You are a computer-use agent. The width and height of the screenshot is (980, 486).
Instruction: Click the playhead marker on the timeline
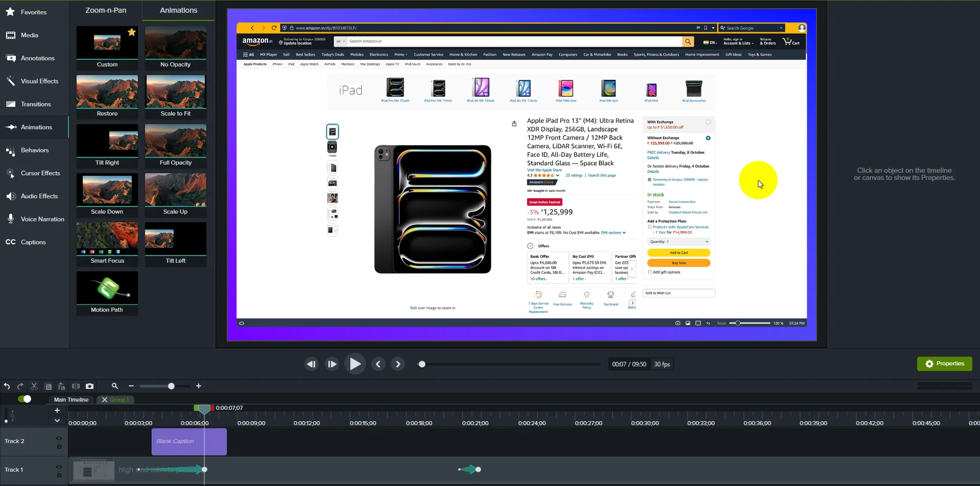click(x=204, y=409)
